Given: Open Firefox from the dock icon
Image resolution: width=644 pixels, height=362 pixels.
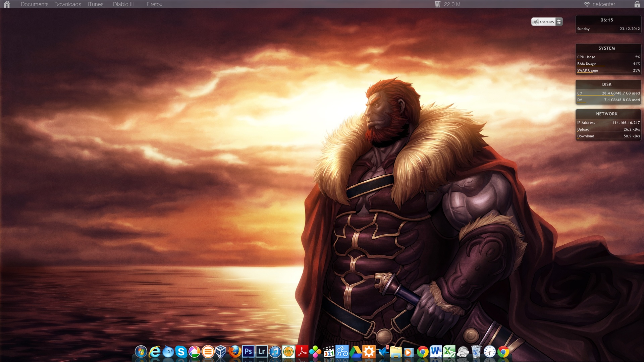Looking at the screenshot, I should tap(235, 352).
